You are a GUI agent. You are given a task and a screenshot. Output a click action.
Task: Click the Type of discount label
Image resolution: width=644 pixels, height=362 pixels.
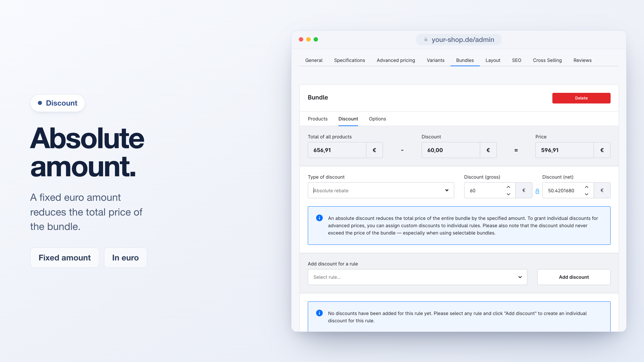click(326, 177)
